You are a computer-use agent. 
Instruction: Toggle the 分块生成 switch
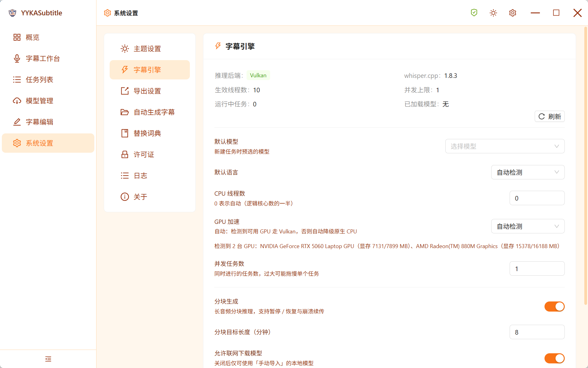[554, 307]
